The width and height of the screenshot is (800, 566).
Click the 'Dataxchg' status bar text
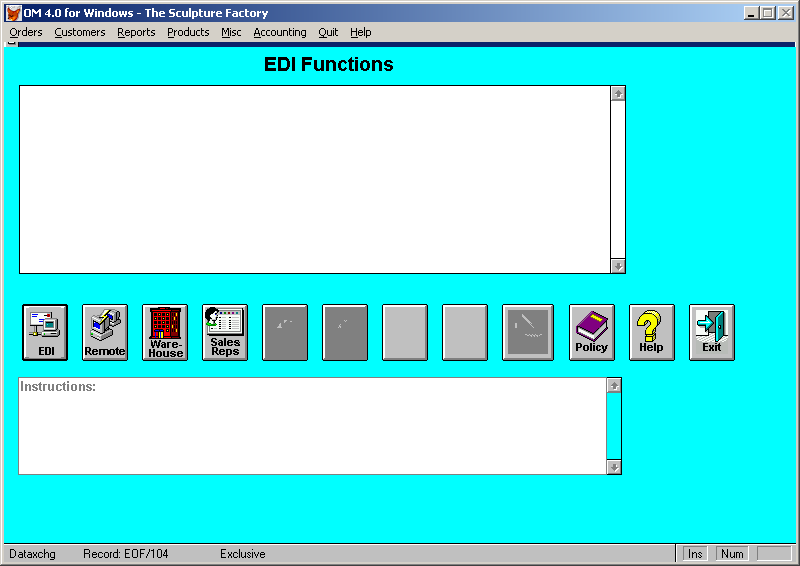pos(32,554)
